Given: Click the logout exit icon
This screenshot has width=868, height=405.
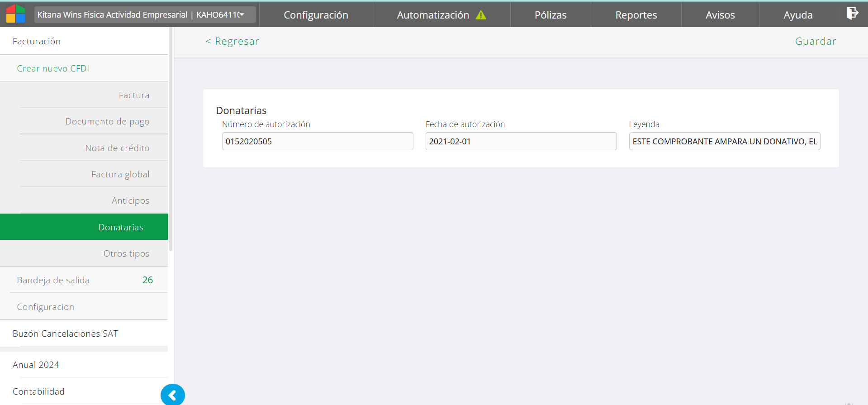Looking at the screenshot, I should tap(852, 14).
